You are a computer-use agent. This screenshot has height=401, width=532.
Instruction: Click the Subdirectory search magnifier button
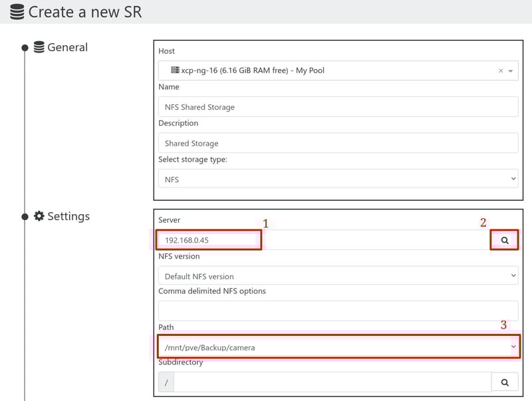coord(505,382)
